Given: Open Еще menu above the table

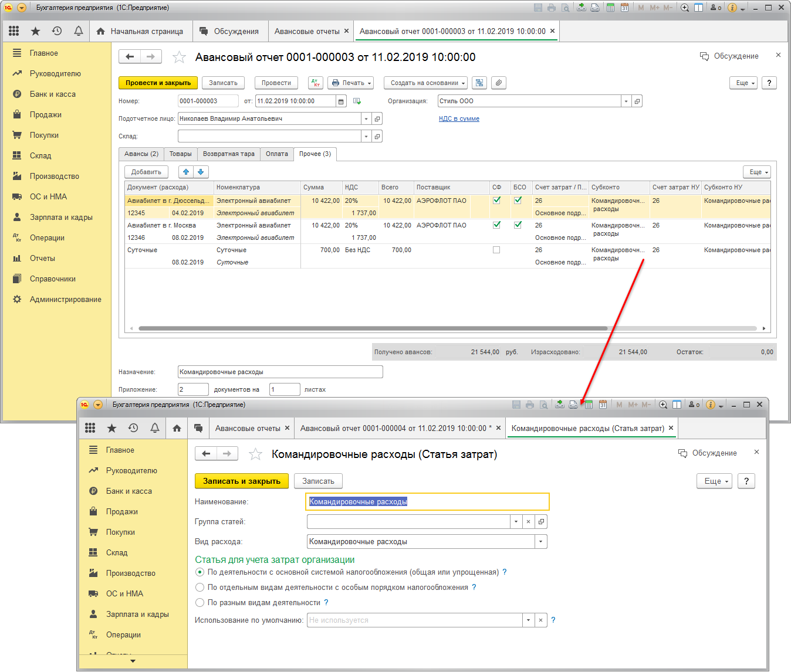Looking at the screenshot, I should pos(756,172).
